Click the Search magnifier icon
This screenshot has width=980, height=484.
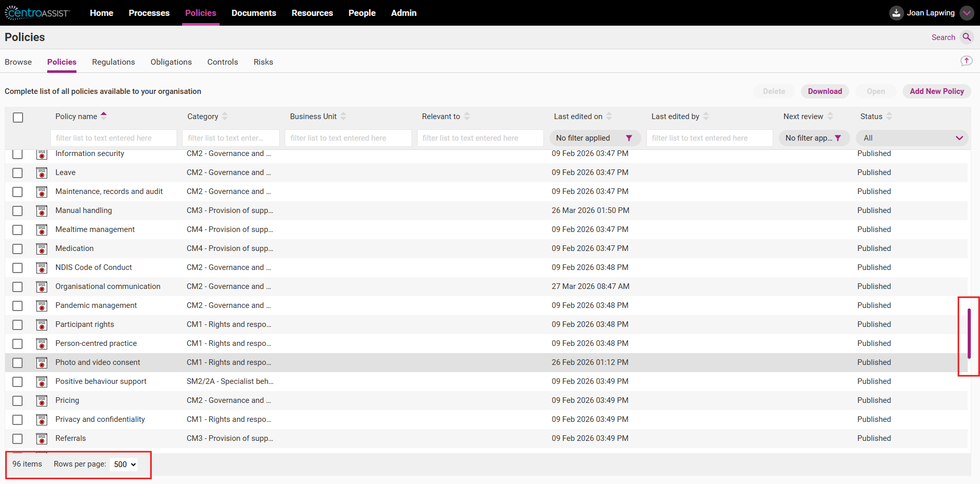click(x=967, y=37)
